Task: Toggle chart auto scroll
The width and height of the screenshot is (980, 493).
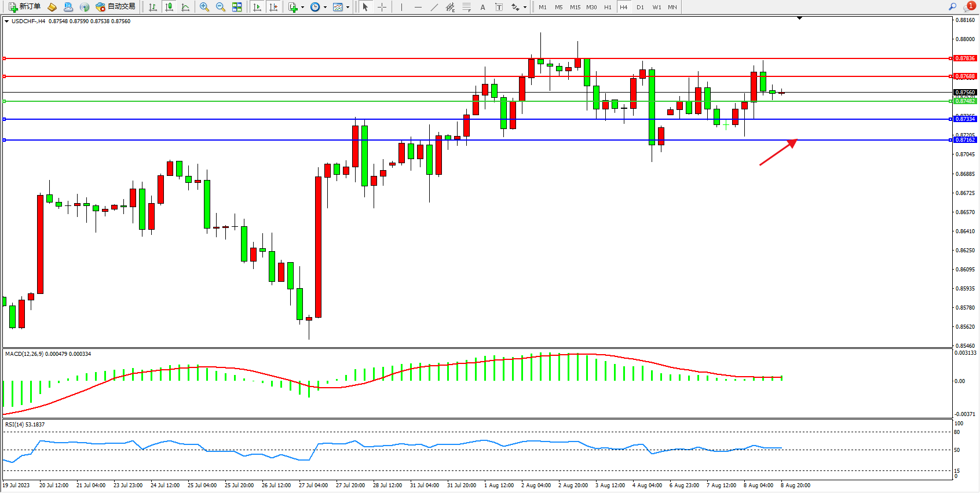Action: (257, 7)
